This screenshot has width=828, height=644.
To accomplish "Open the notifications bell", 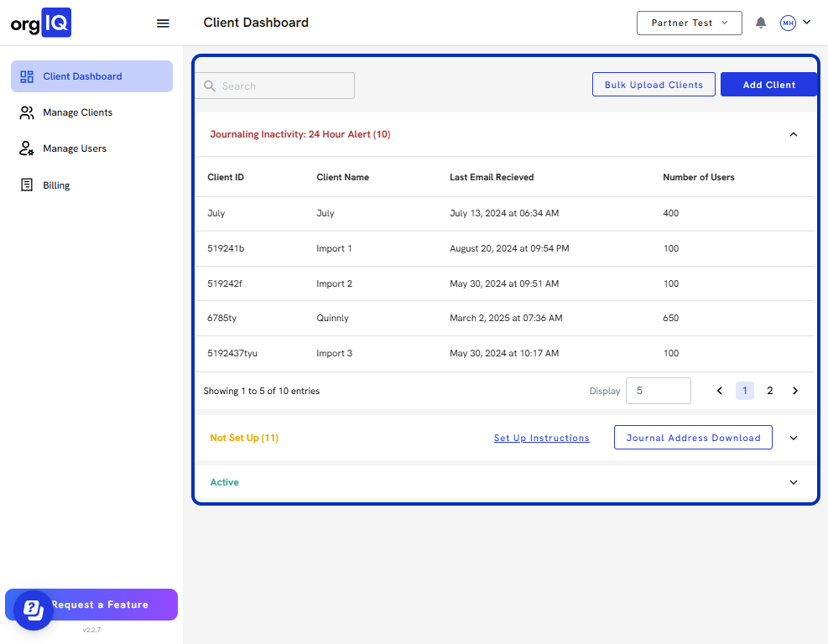I will click(x=761, y=23).
